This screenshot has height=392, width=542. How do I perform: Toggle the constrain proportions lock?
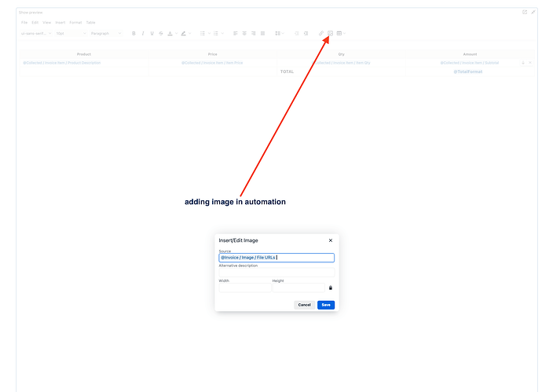[x=330, y=288]
